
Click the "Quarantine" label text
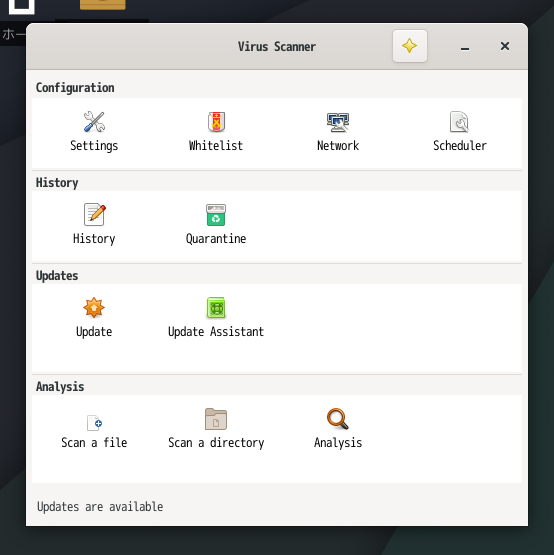click(x=216, y=239)
